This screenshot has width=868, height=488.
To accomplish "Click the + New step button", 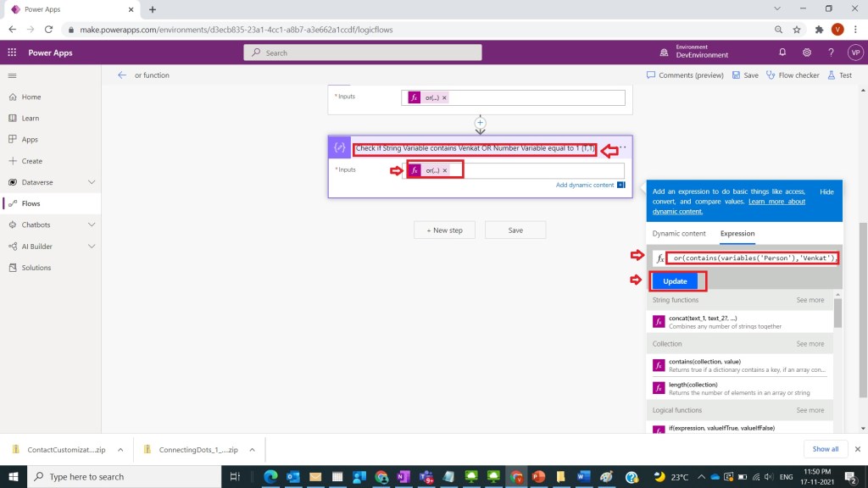I will 445,230.
